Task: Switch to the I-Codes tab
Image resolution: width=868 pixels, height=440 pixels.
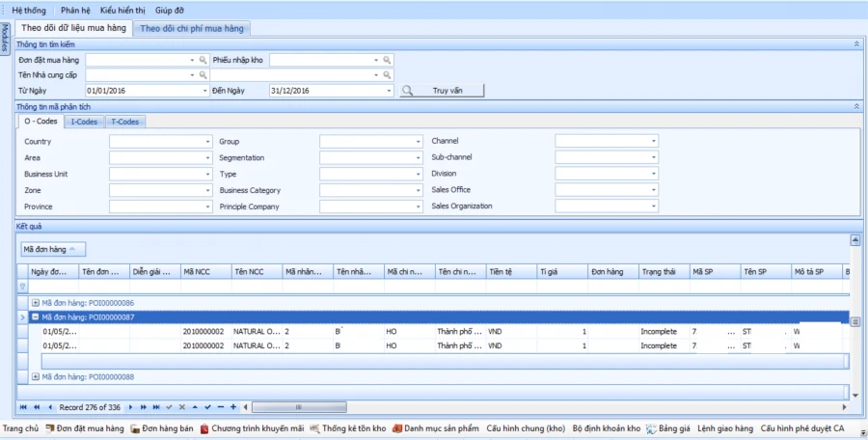Action: [84, 122]
